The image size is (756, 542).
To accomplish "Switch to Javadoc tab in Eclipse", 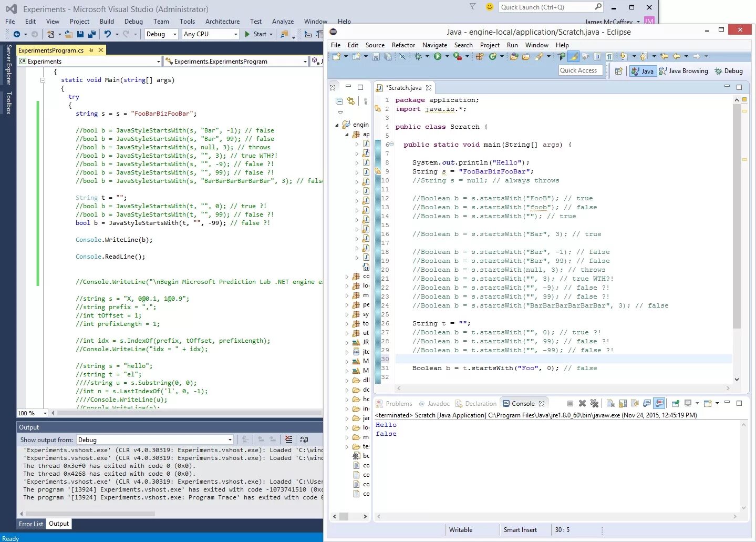I will click(x=434, y=404).
